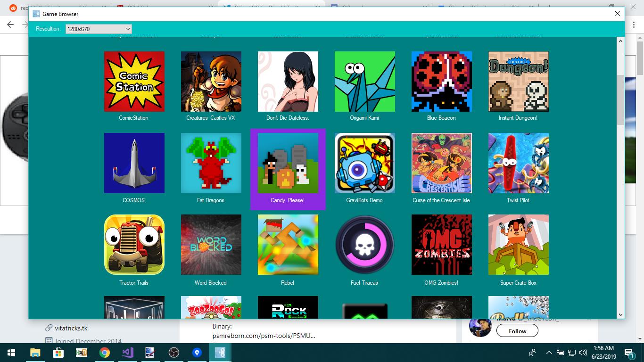Click the Game Browser scrollbar down arrow
Image resolution: width=644 pixels, height=362 pixels.
click(x=620, y=314)
